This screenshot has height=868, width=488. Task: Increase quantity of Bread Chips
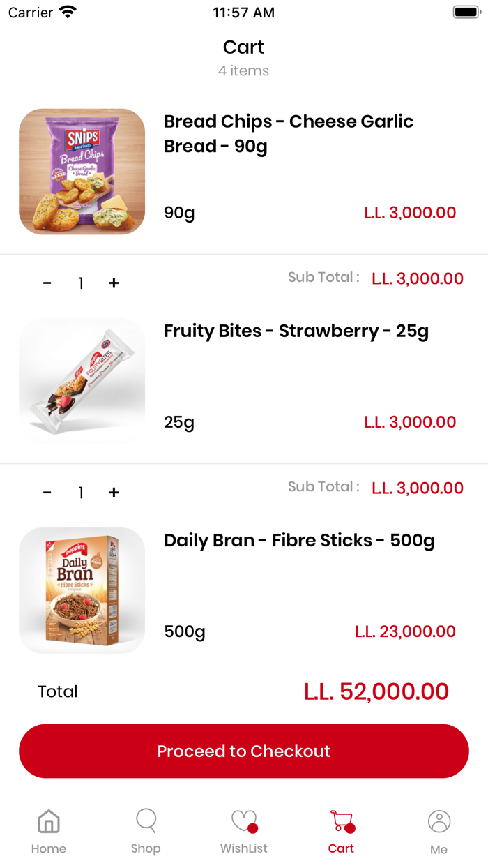click(x=114, y=283)
